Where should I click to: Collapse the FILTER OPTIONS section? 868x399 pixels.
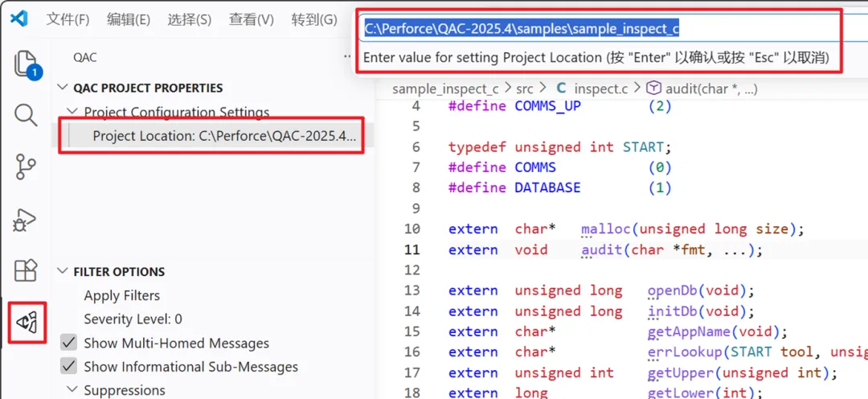tap(61, 272)
